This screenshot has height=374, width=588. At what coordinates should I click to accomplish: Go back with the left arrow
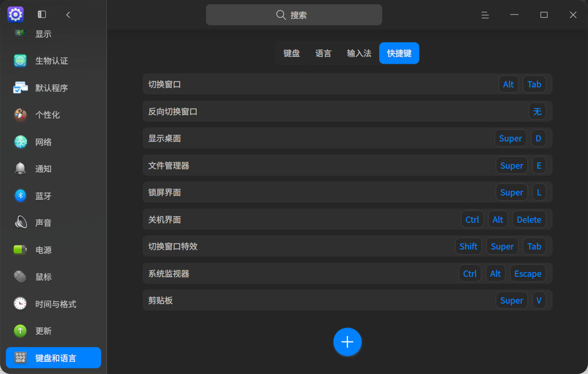[x=68, y=15]
